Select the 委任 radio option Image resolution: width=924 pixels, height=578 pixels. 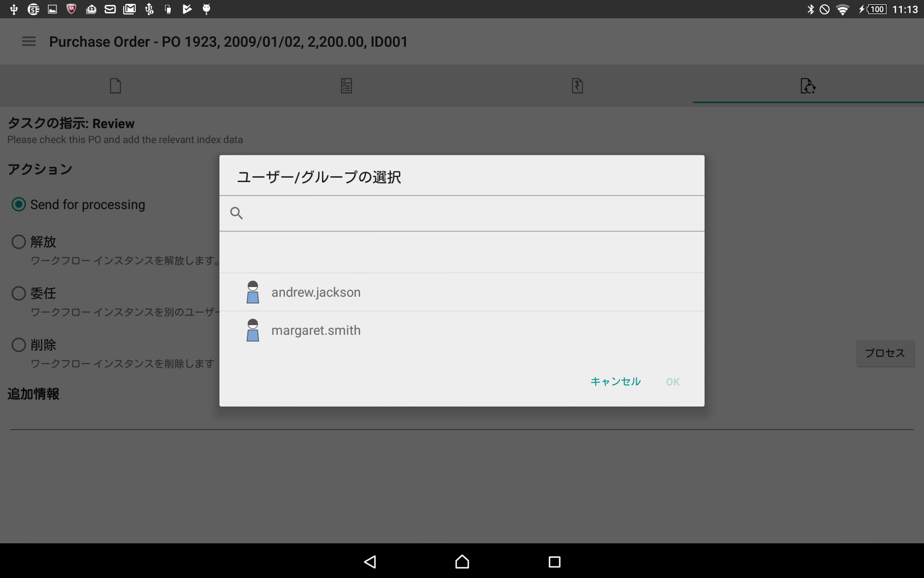[19, 293]
